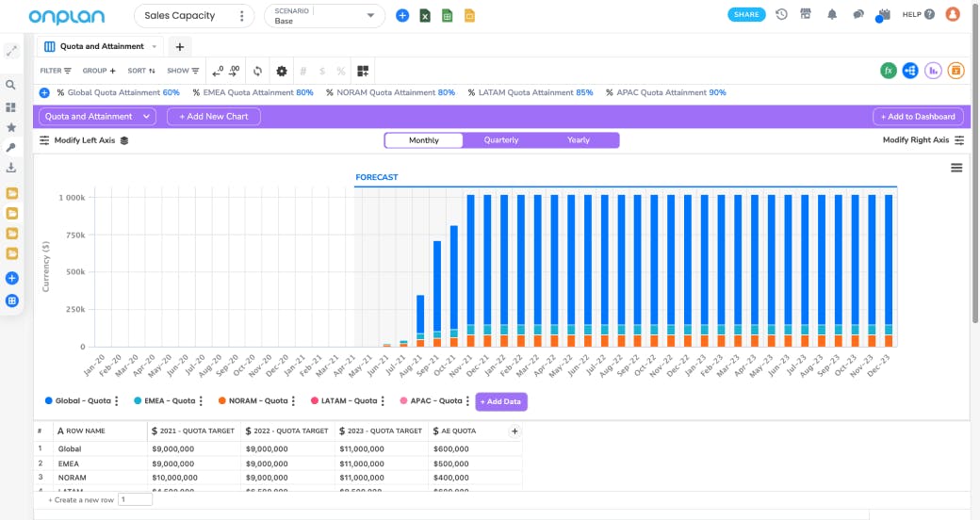The width and height of the screenshot is (980, 520).
Task: Open the Excel export icon
Action: 425,15
